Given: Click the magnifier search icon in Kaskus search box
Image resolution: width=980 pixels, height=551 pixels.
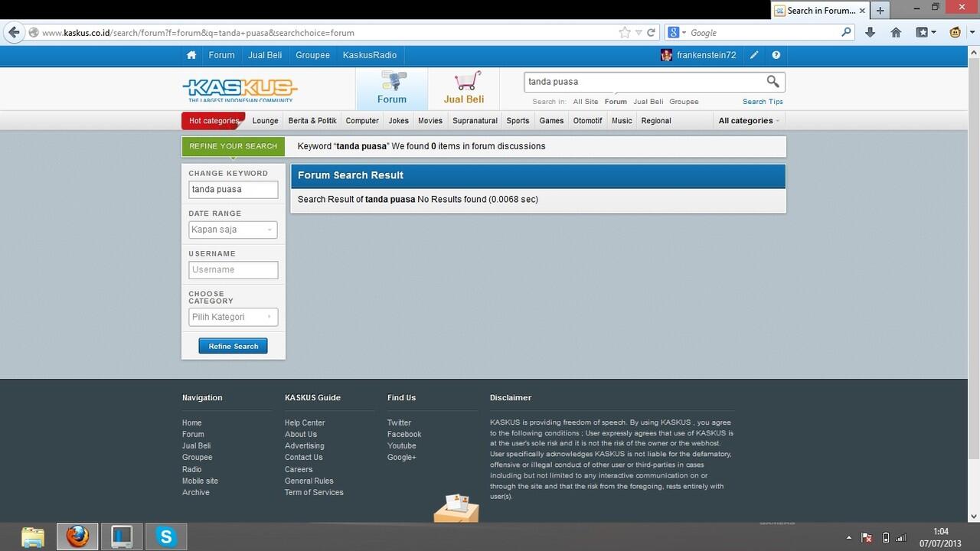Looking at the screenshot, I should click(773, 81).
